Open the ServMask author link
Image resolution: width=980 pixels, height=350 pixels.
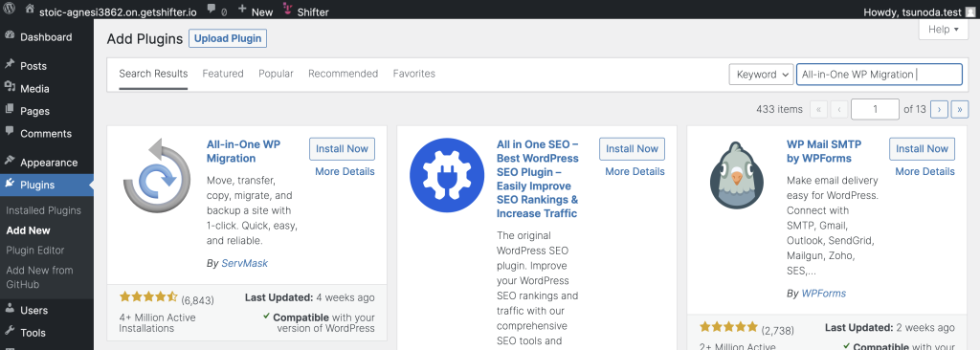[244, 263]
